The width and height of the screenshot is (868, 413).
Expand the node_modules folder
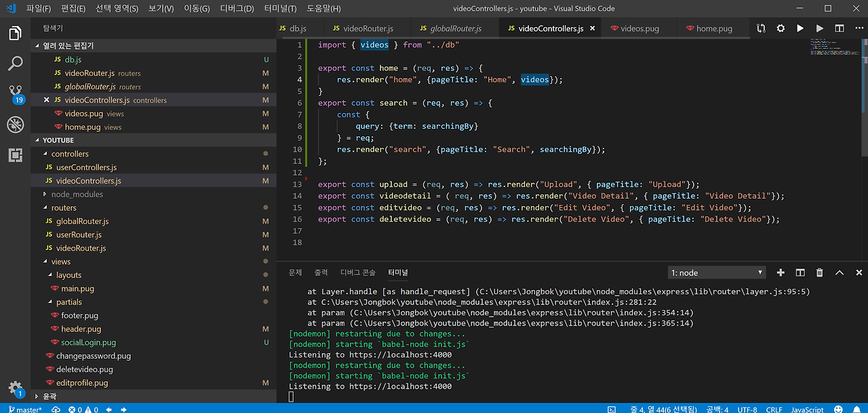77,194
